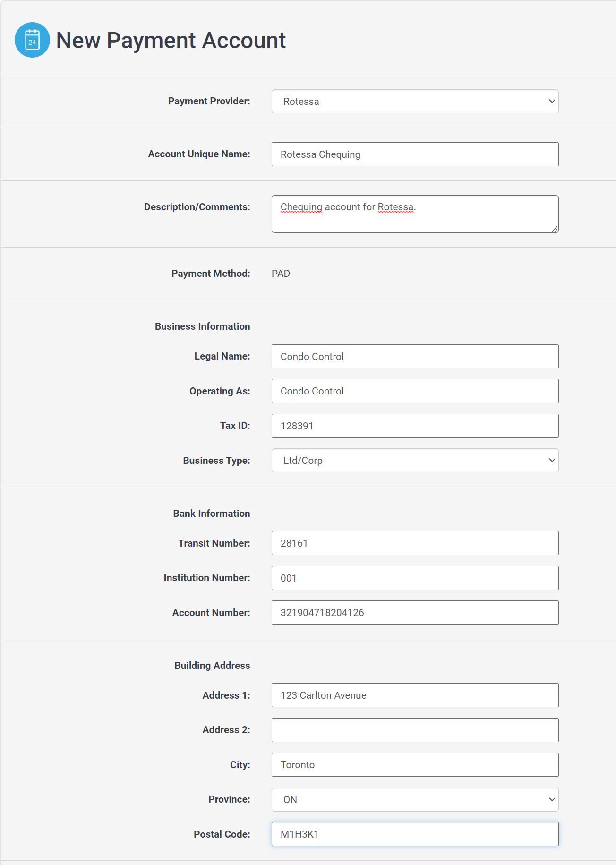Click the Account Number field
The image size is (616, 865).
click(x=415, y=613)
